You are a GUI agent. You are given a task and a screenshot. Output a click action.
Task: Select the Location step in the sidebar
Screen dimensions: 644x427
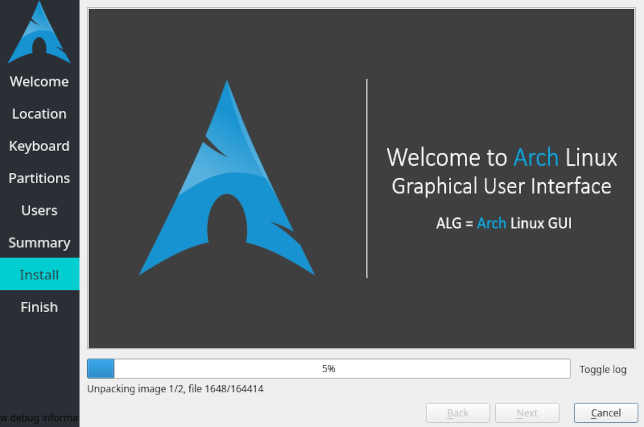click(39, 114)
